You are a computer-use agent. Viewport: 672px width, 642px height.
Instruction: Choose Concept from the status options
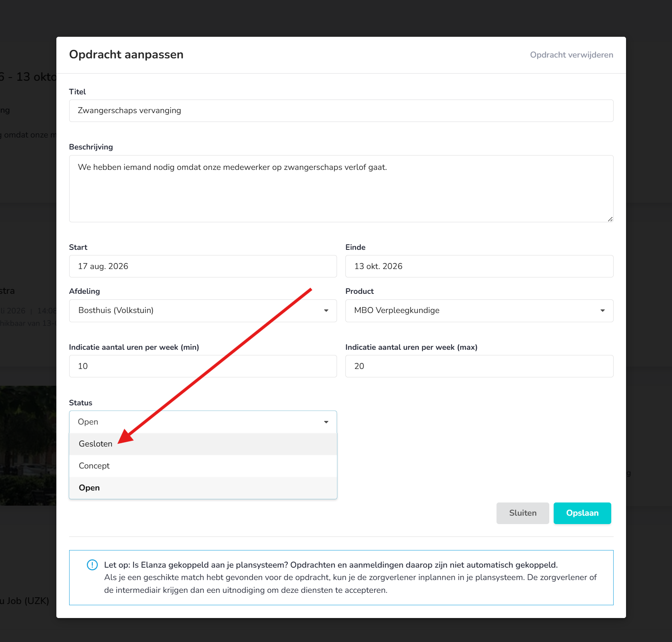pos(203,466)
